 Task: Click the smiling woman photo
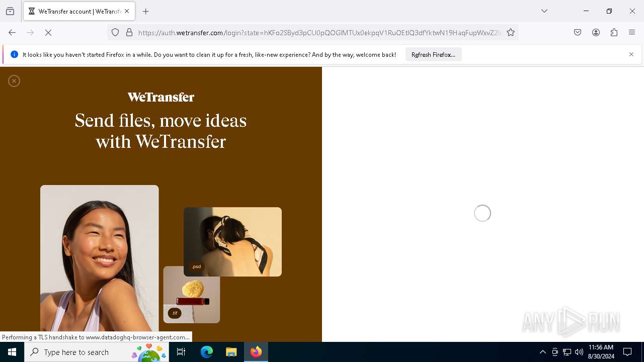tap(99, 258)
